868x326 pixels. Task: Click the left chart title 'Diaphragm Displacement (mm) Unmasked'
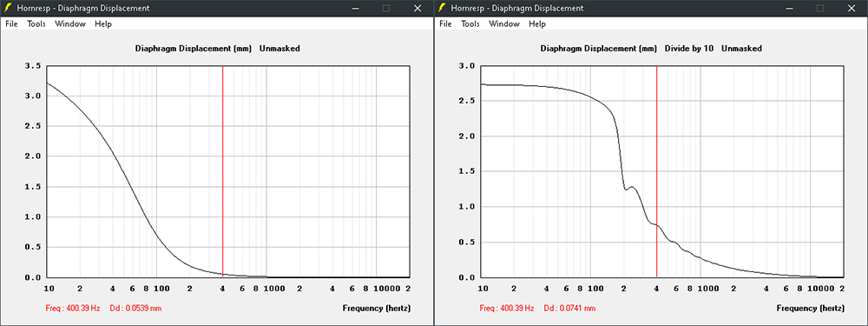[x=218, y=49]
